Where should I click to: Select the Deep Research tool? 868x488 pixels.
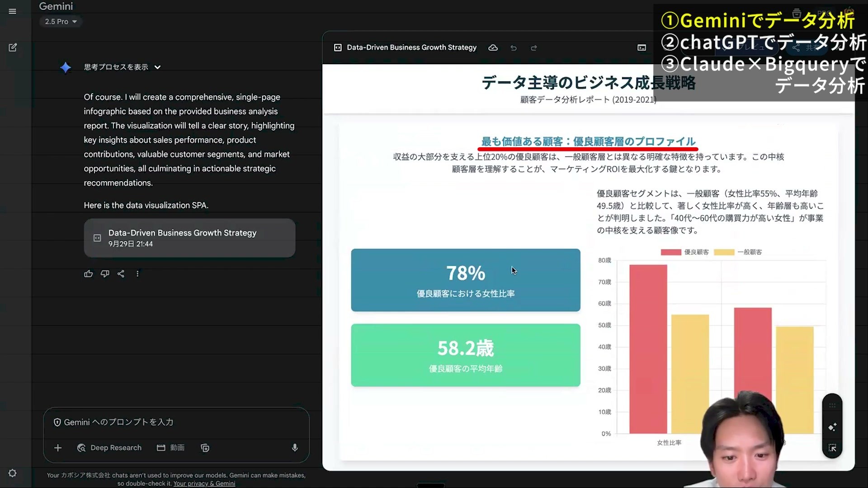(109, 448)
